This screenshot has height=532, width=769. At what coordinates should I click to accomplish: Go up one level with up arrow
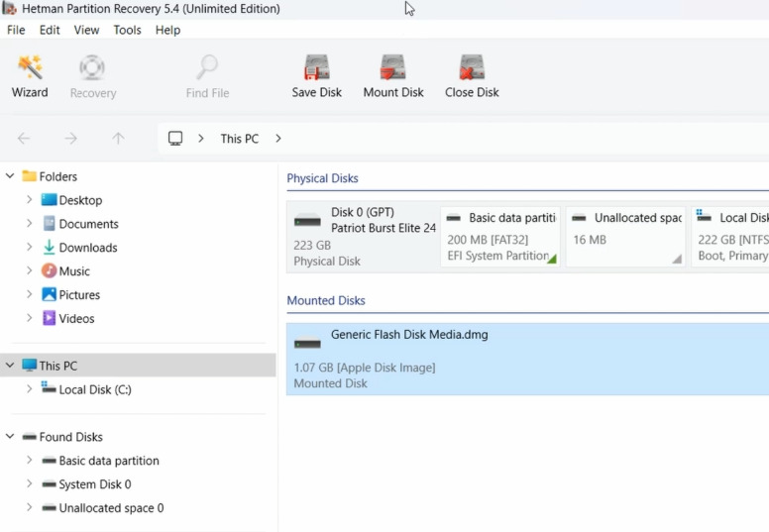point(118,139)
